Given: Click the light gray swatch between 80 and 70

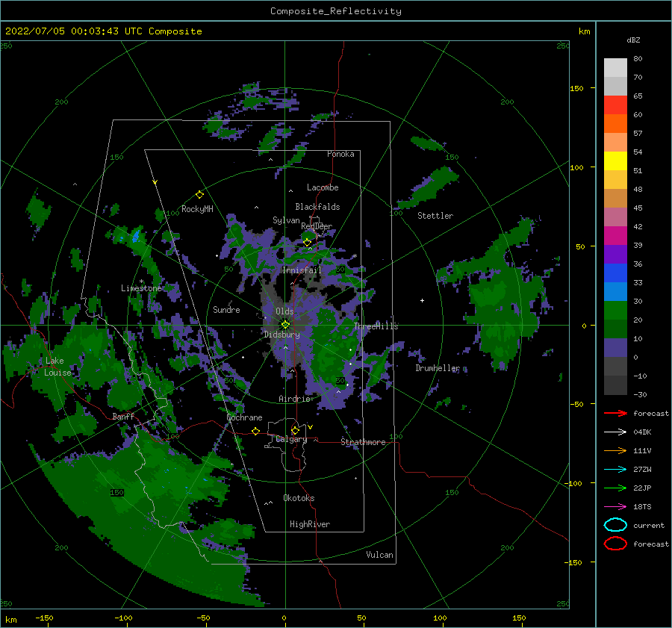Looking at the screenshot, I should 615,68.
